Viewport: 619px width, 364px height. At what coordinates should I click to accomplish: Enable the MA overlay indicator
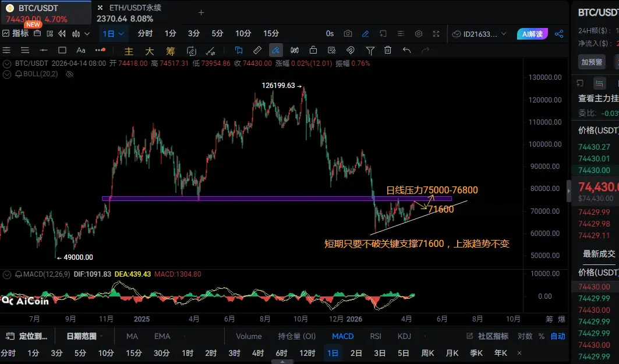click(132, 337)
